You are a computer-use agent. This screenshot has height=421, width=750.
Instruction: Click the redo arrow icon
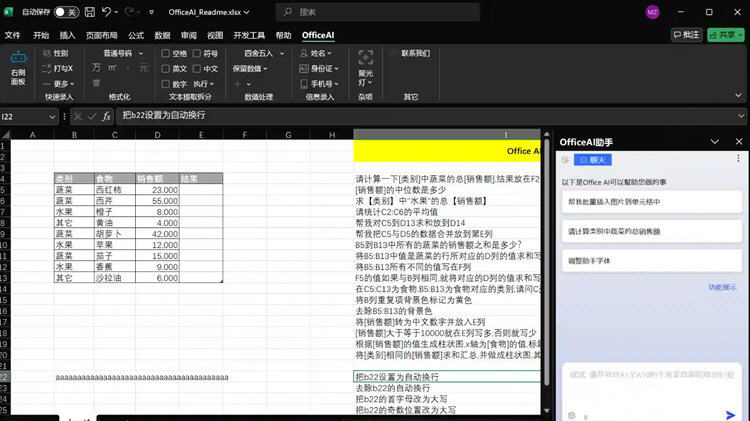(x=129, y=12)
